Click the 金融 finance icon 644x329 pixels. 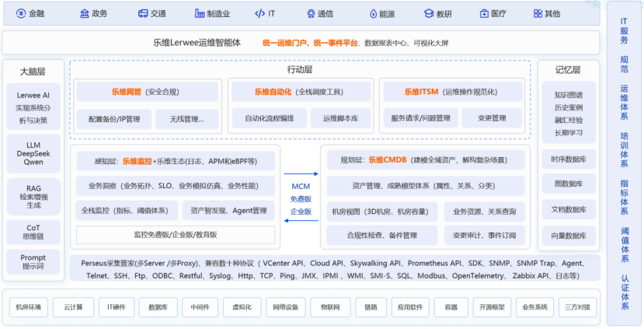coord(20,13)
